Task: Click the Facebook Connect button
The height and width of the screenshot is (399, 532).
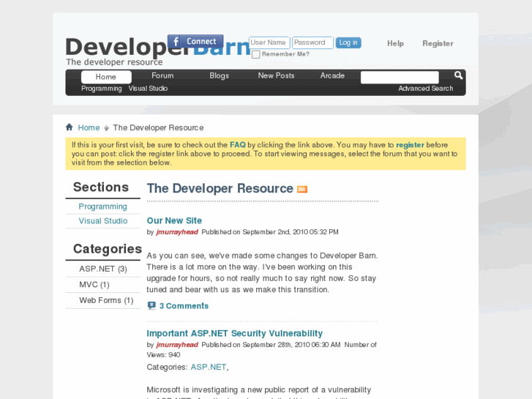Action: [195, 42]
